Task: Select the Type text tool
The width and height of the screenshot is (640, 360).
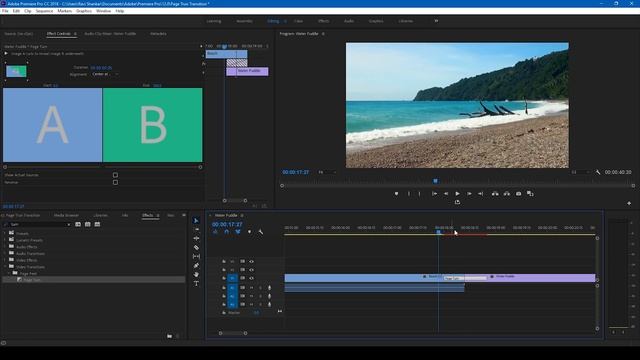Action: tap(196, 283)
